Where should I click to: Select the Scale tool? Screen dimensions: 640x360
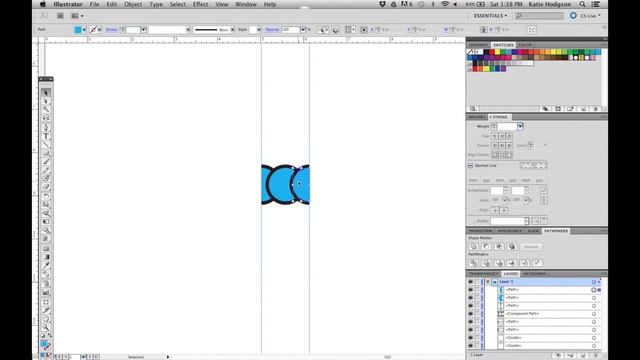point(46,205)
